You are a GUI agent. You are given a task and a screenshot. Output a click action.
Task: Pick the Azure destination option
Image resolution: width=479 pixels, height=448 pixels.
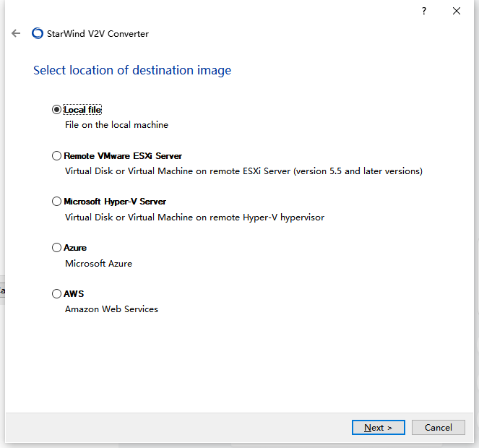56,248
